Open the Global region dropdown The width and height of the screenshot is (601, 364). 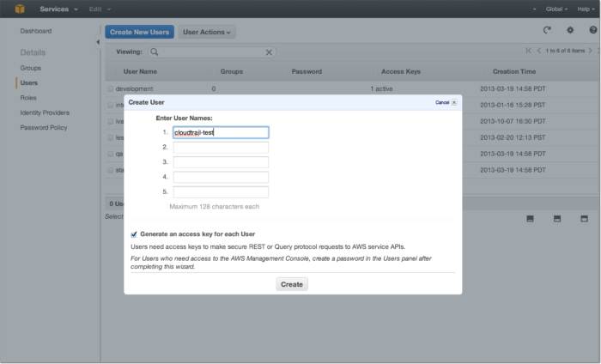558,9
